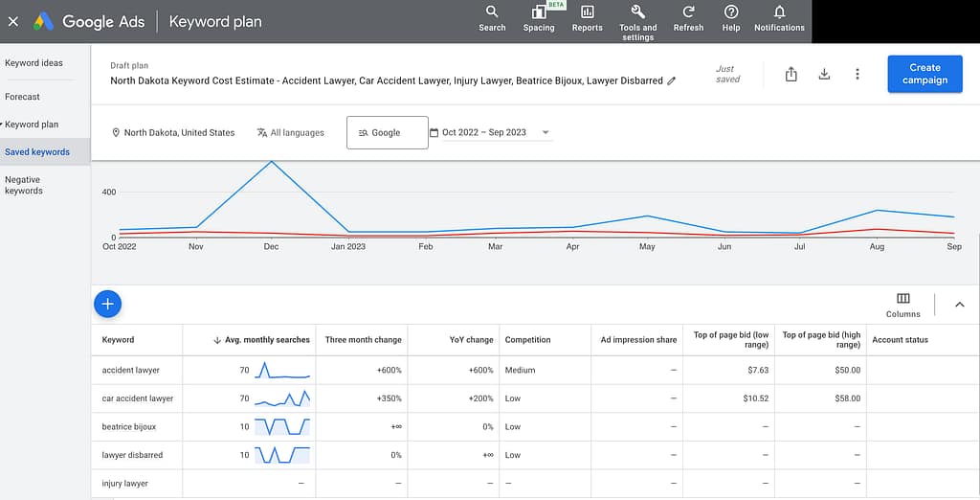This screenshot has width=980, height=500.
Task: Click the $58.00 high bid value
Action: (x=848, y=398)
